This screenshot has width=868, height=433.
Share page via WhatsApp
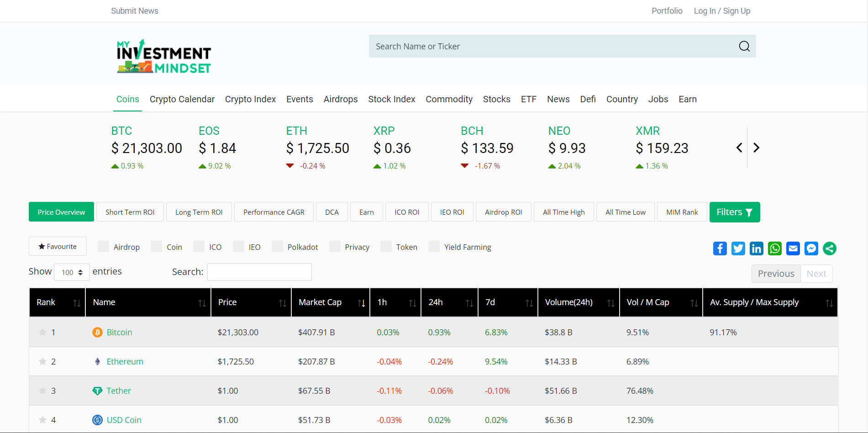pyautogui.click(x=775, y=248)
